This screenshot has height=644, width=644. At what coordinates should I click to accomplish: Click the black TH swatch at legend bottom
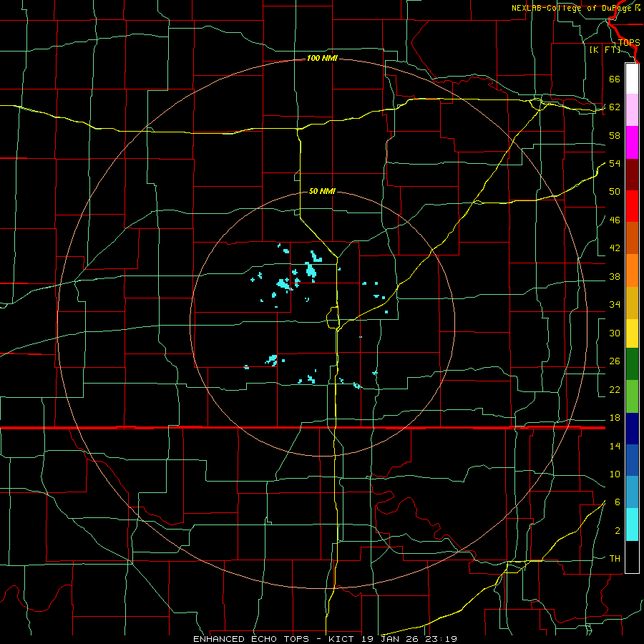632,557
